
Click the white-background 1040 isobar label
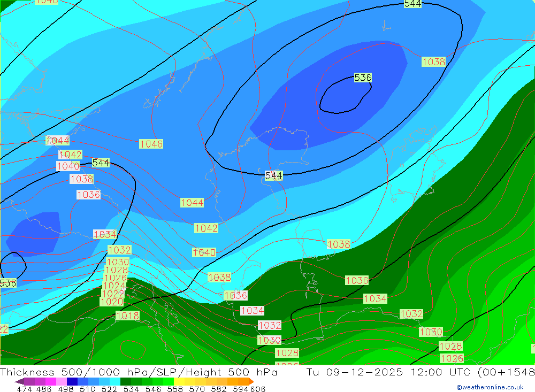click(68, 166)
